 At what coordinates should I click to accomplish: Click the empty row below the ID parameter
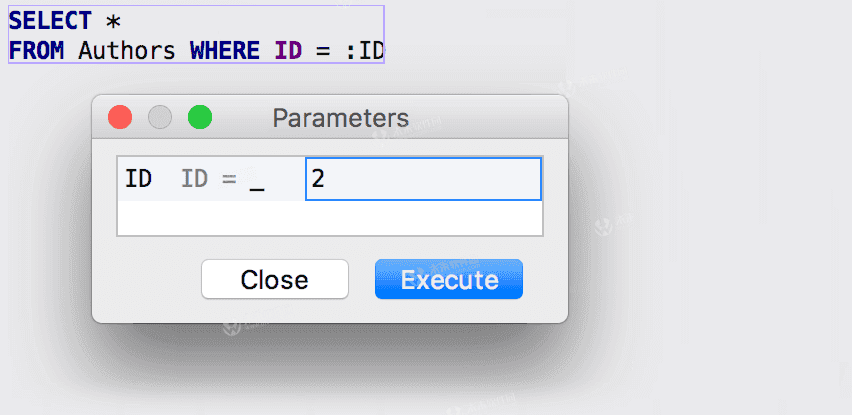[x=330, y=218]
